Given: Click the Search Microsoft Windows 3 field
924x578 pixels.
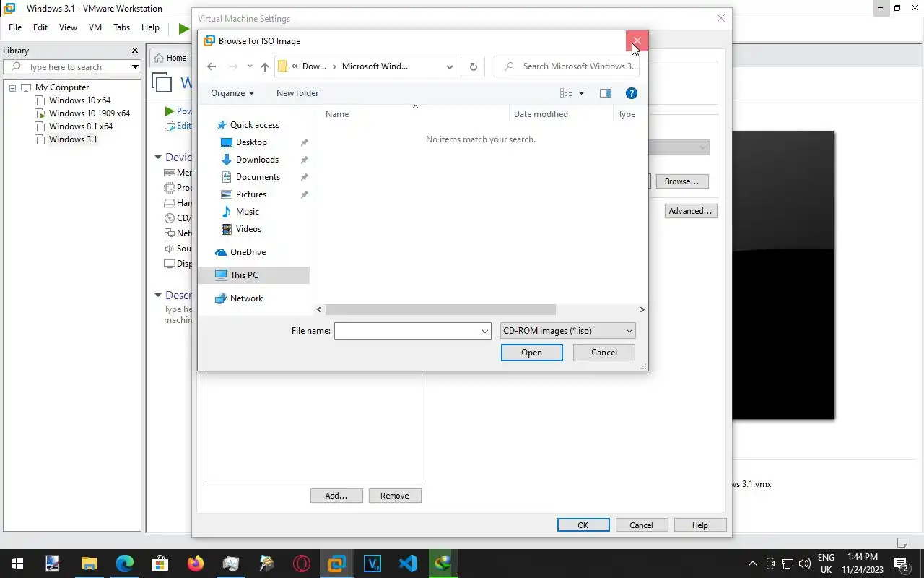Looking at the screenshot, I should pyautogui.click(x=567, y=66).
